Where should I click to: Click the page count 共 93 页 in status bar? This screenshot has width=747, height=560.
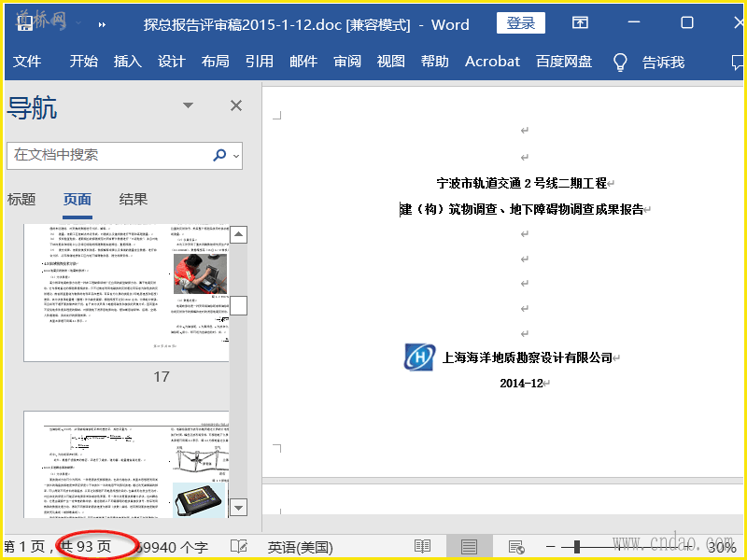coord(86,547)
